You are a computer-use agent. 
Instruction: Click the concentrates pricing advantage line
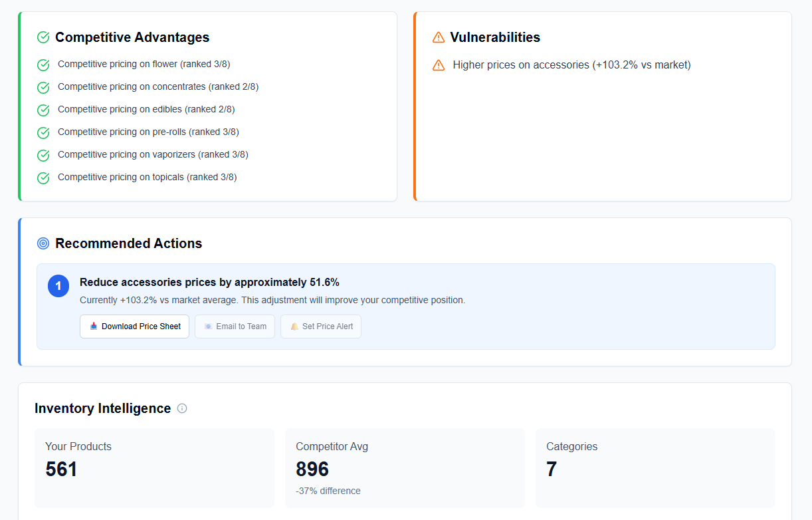[157, 87]
